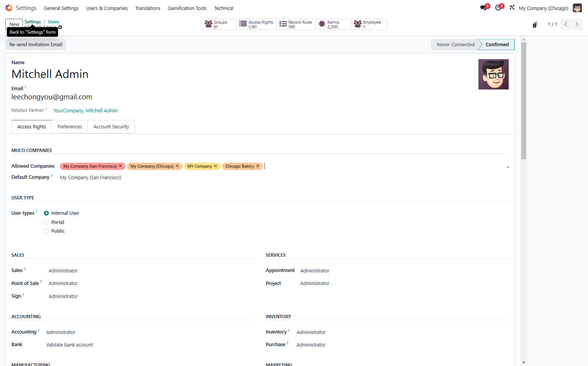Click the bookmark icon near the pager
Viewport: 588px width, 366px height.
535,24
